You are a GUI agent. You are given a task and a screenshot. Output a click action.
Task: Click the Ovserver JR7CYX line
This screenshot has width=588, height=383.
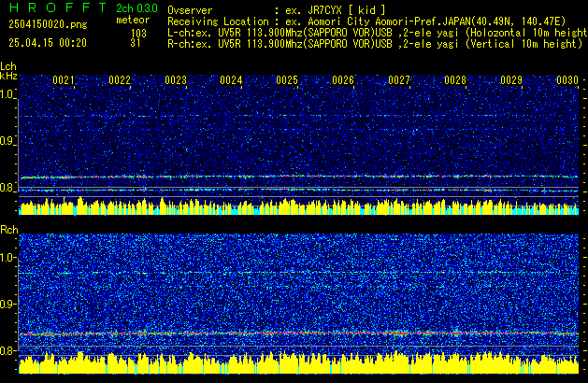click(277, 10)
